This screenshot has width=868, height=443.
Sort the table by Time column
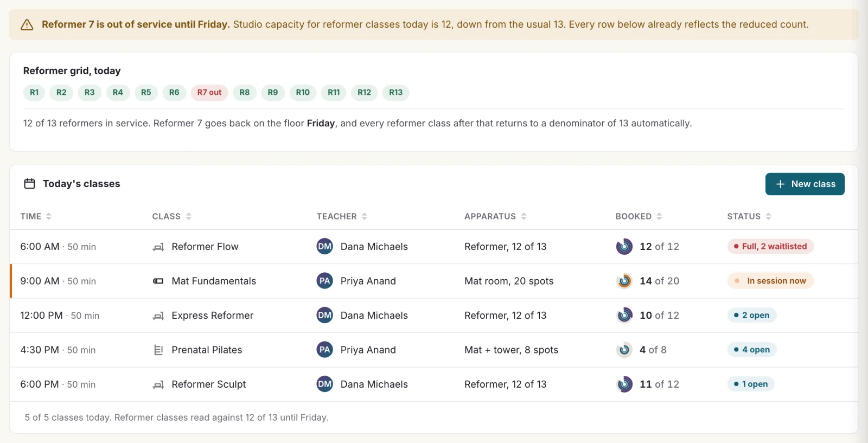pyautogui.click(x=36, y=216)
